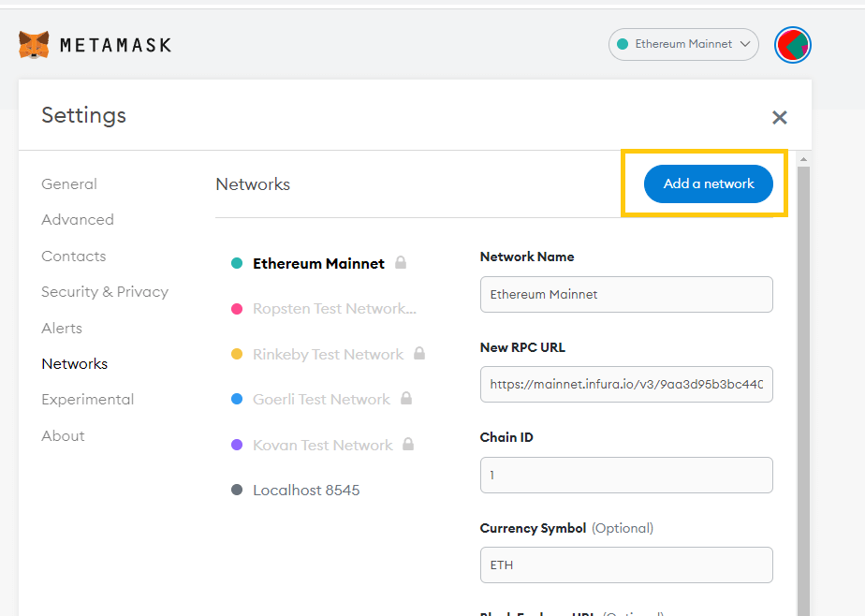Click the green dot for Ethereum Mainnet
The image size is (865, 616).
click(237, 263)
